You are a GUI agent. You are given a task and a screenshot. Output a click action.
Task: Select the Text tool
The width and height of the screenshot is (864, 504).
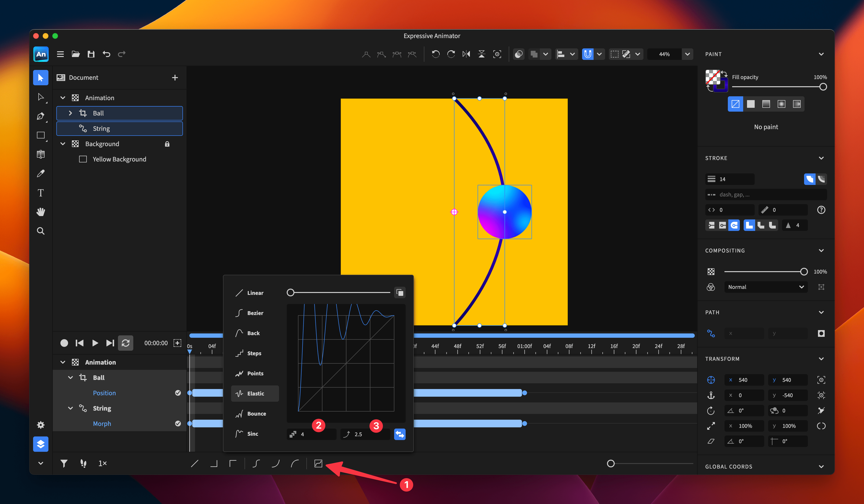[x=41, y=193]
